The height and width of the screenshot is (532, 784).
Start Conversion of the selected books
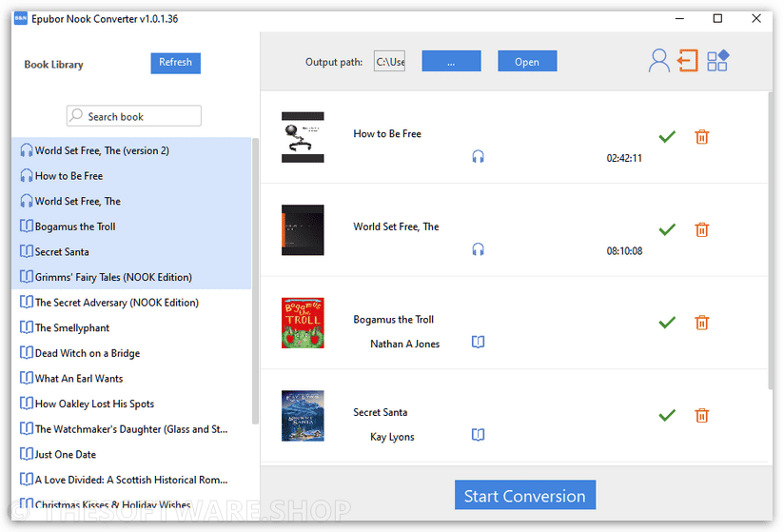pos(525,495)
